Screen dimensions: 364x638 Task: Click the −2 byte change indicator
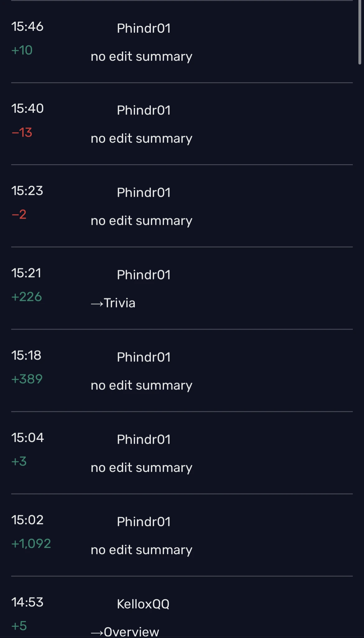[x=19, y=215]
